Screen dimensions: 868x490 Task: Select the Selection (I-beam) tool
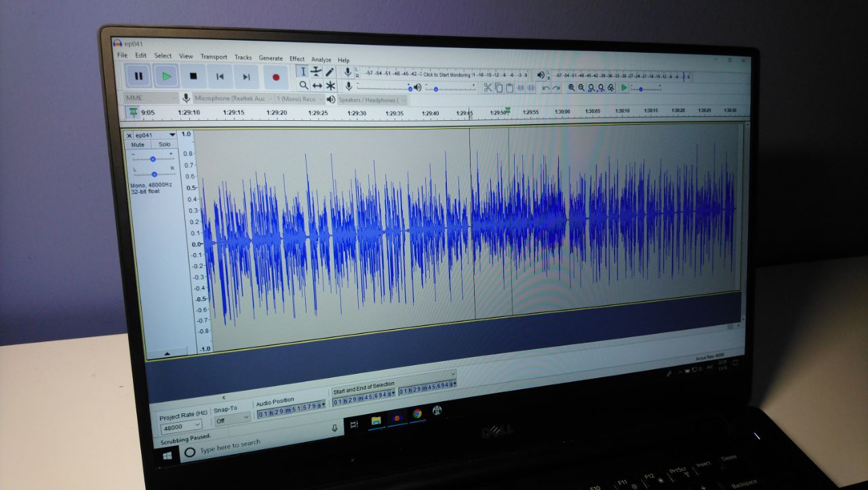pos(303,72)
